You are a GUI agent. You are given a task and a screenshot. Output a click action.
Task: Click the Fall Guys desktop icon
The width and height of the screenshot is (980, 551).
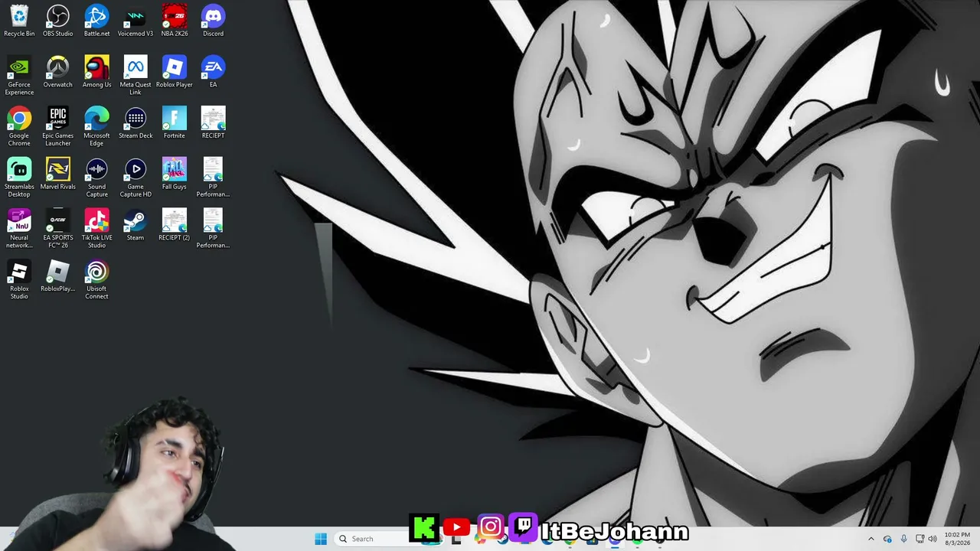point(175,174)
